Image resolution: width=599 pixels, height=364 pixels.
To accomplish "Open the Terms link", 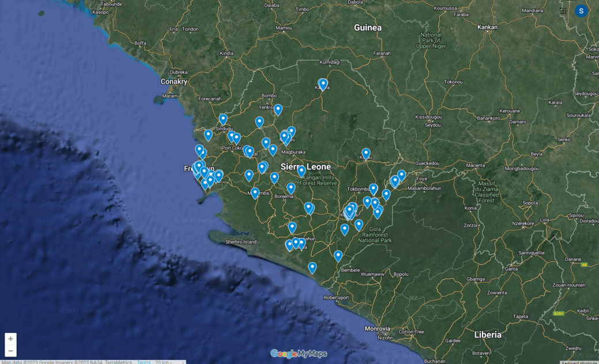I will tap(144, 362).
